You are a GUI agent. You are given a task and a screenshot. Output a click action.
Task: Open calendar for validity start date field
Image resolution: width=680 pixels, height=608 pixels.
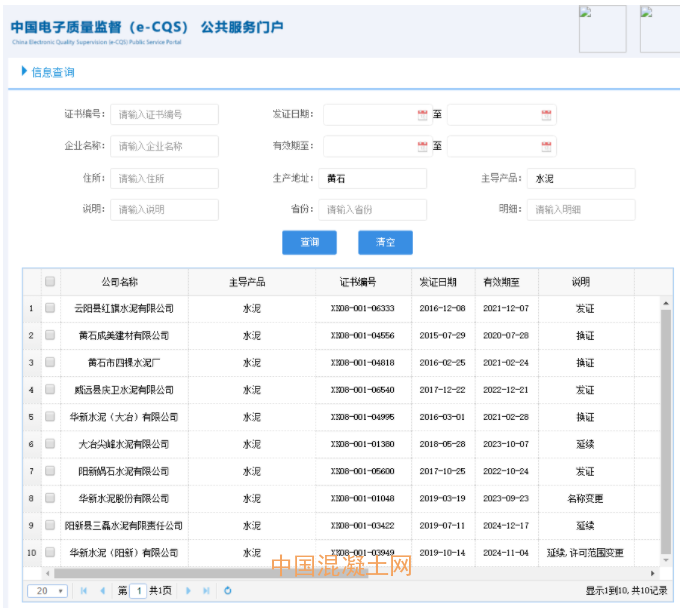pyautogui.click(x=422, y=147)
